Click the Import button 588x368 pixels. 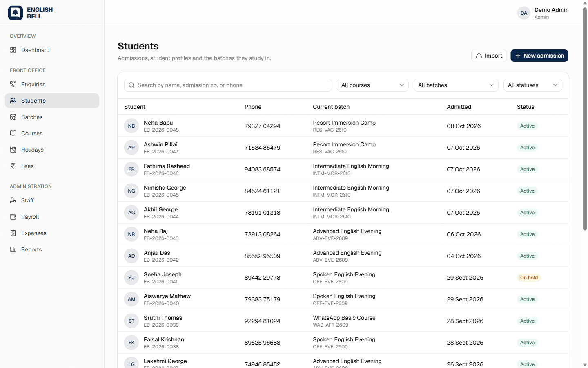[x=489, y=56]
